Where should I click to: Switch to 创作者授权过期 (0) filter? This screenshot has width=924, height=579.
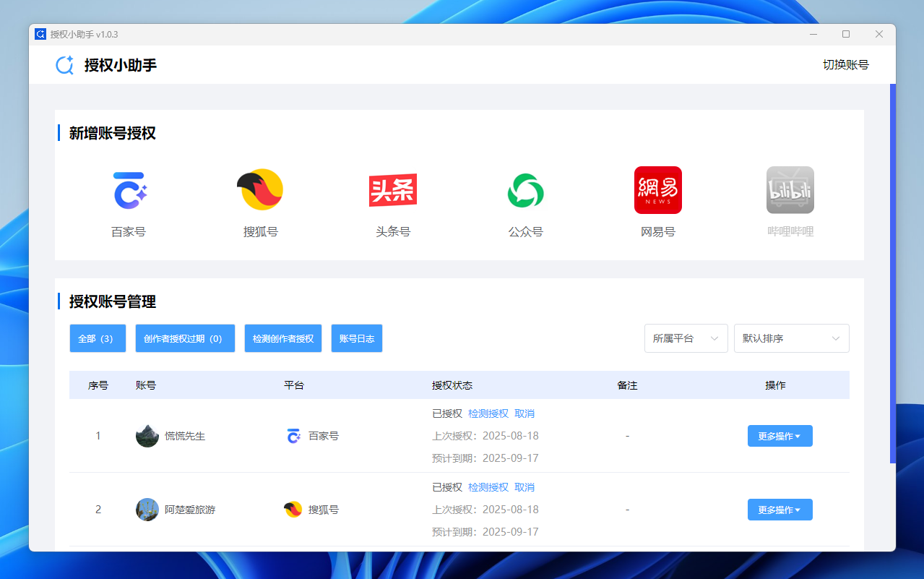point(185,338)
